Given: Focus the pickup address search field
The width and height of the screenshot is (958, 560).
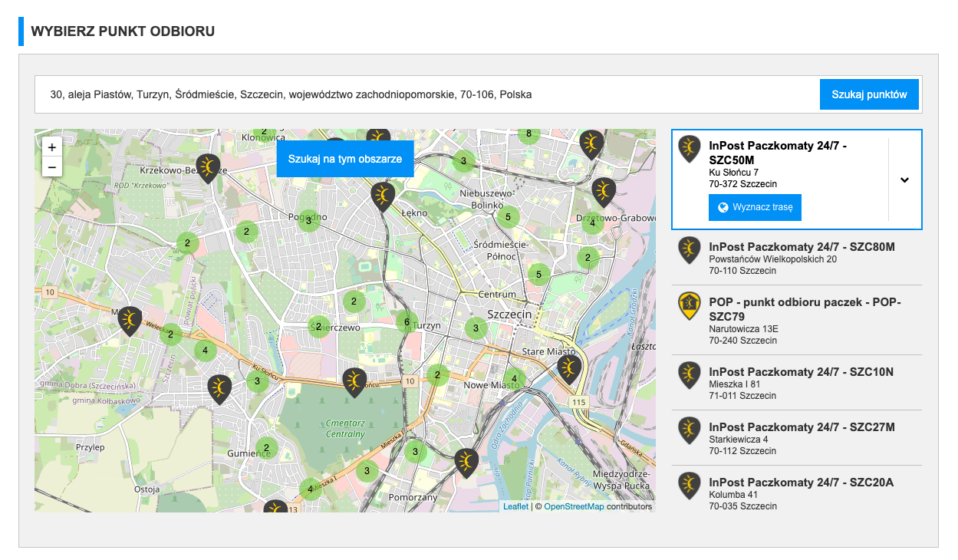Looking at the screenshot, I should click(x=427, y=94).
